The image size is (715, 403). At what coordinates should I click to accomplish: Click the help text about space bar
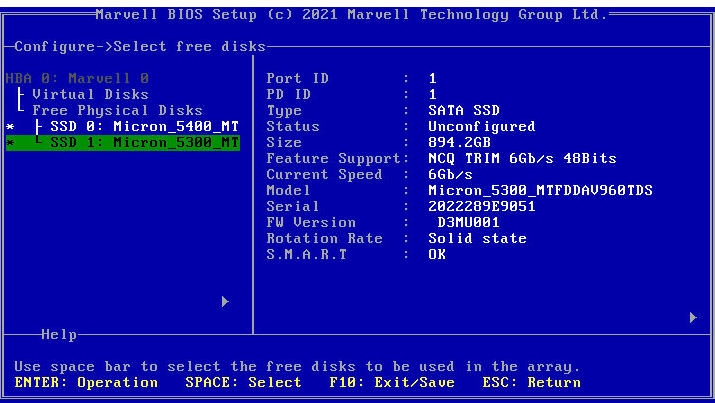[x=297, y=367]
